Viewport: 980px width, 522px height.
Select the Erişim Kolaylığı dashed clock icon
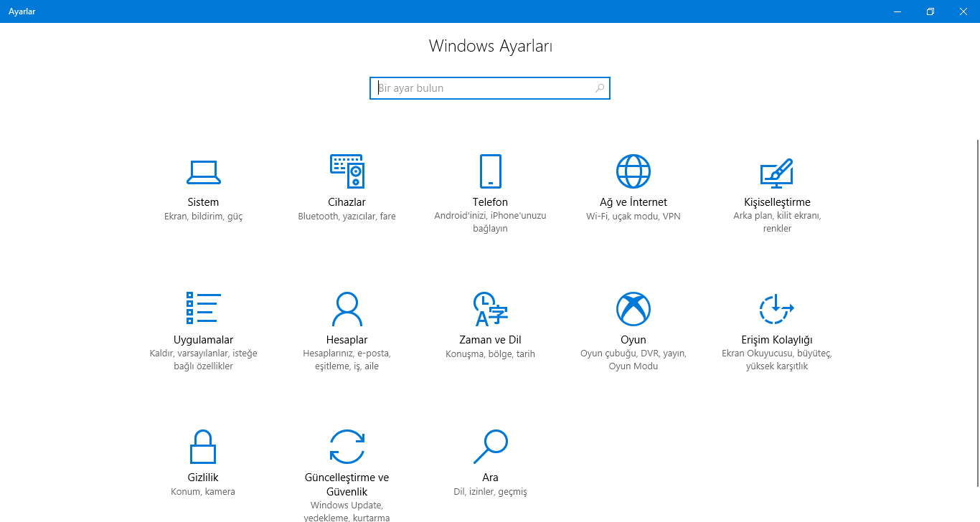[x=777, y=309]
